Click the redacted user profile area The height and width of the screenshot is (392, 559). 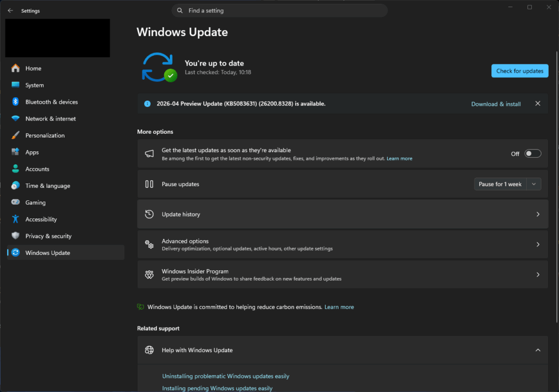57,38
